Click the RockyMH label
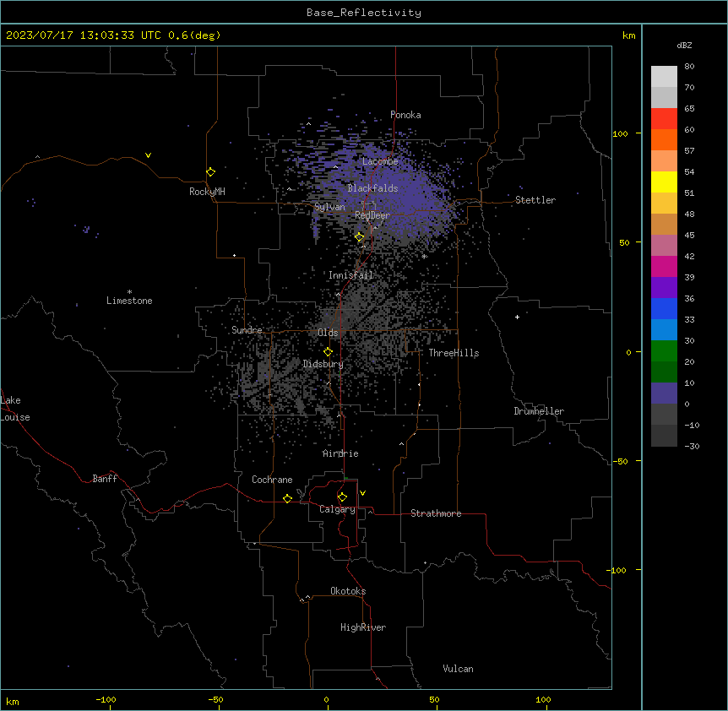The image size is (728, 711). click(207, 192)
